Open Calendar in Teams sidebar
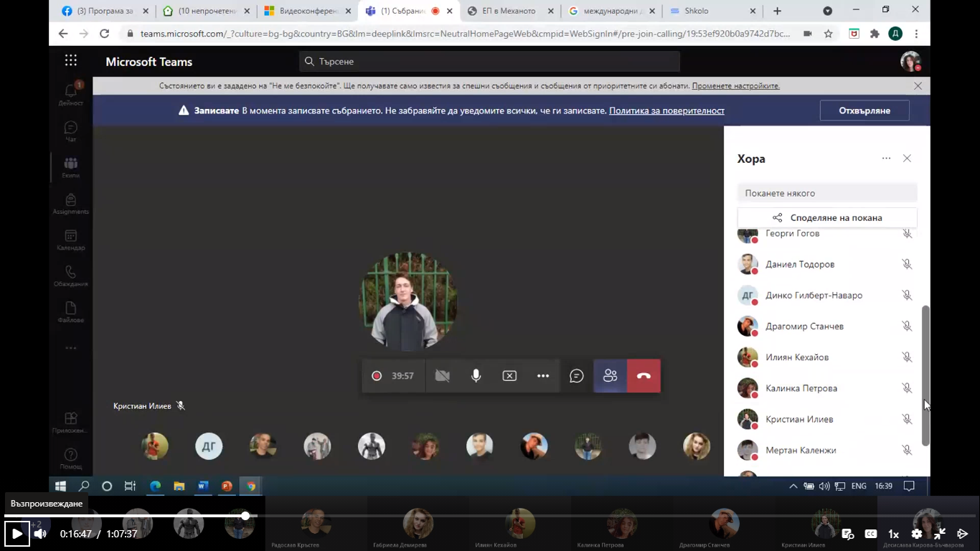This screenshot has width=980, height=551. [x=71, y=240]
